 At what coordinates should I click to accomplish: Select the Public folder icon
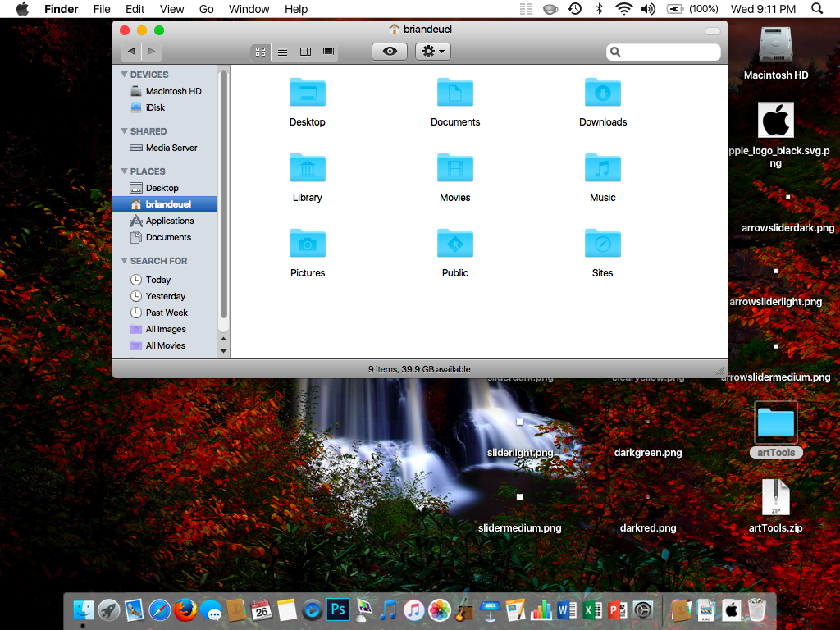pos(454,244)
